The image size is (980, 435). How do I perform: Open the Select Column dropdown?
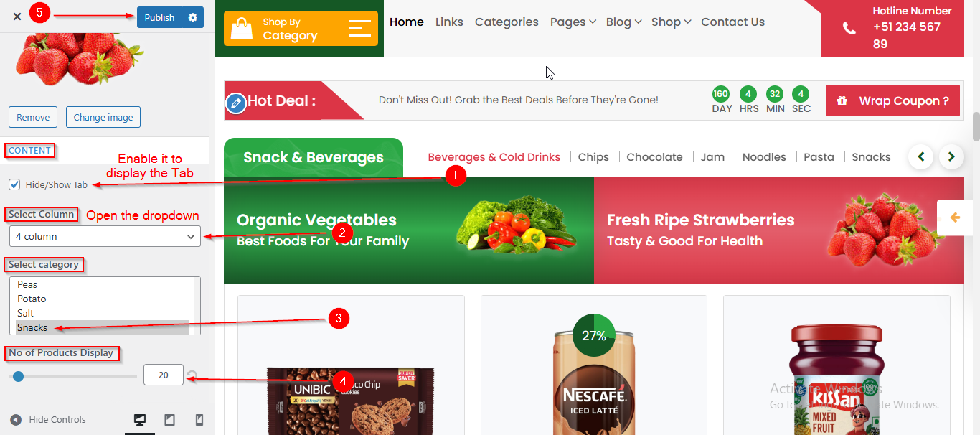point(105,236)
